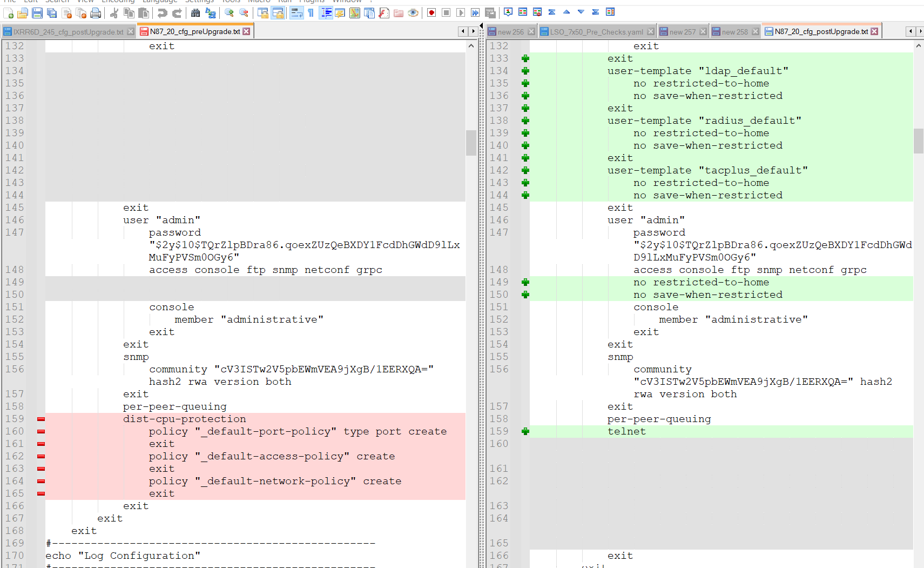This screenshot has width=924, height=568.
Task: Open Find with the binoculars icon
Action: [x=195, y=13]
